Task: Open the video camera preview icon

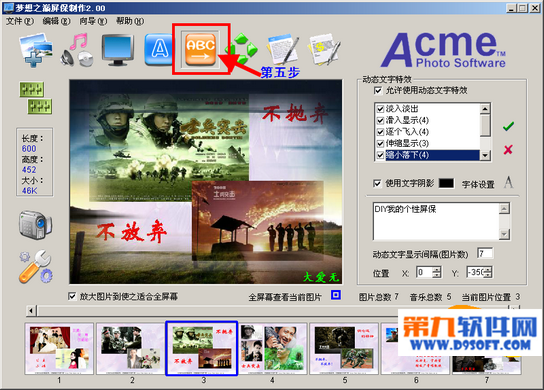Action: point(35,225)
